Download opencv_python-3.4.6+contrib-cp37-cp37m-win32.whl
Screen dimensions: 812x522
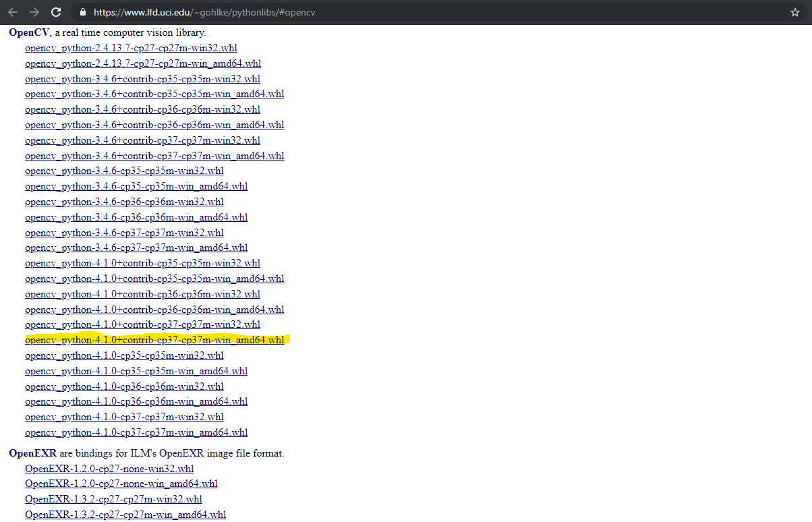coord(142,140)
